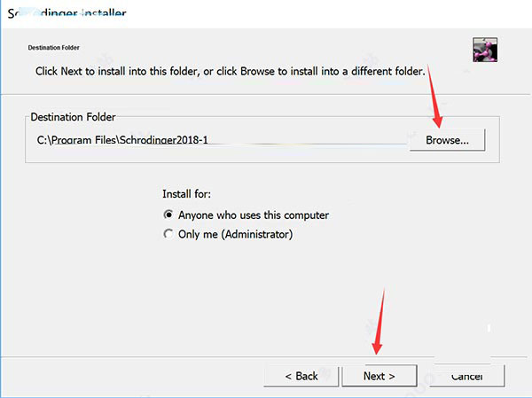Click the Schrodinger molecule logo icon
The height and width of the screenshot is (398, 532).
click(485, 50)
